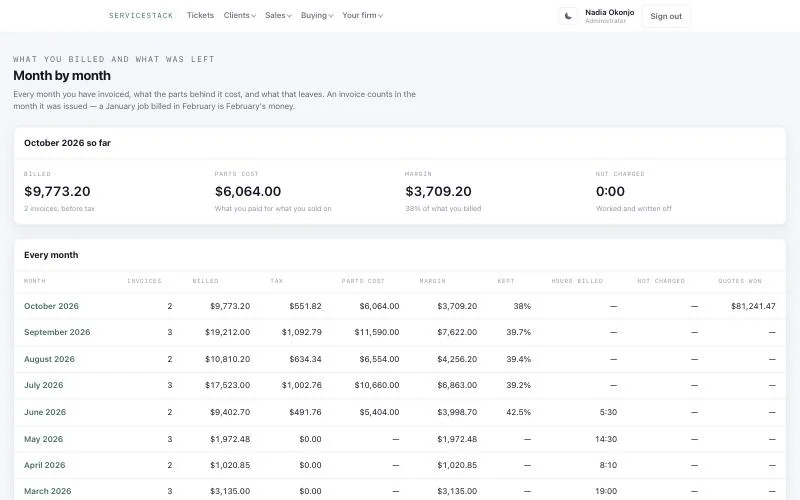The image size is (800, 500).
Task: Click the Month by month heading
Action: coord(62,76)
